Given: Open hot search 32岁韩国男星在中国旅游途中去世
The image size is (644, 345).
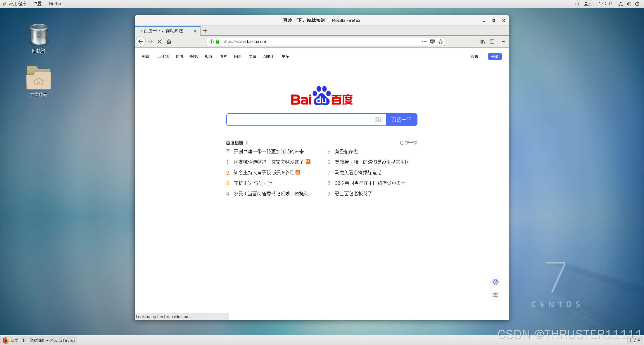Looking at the screenshot, I should [370, 183].
